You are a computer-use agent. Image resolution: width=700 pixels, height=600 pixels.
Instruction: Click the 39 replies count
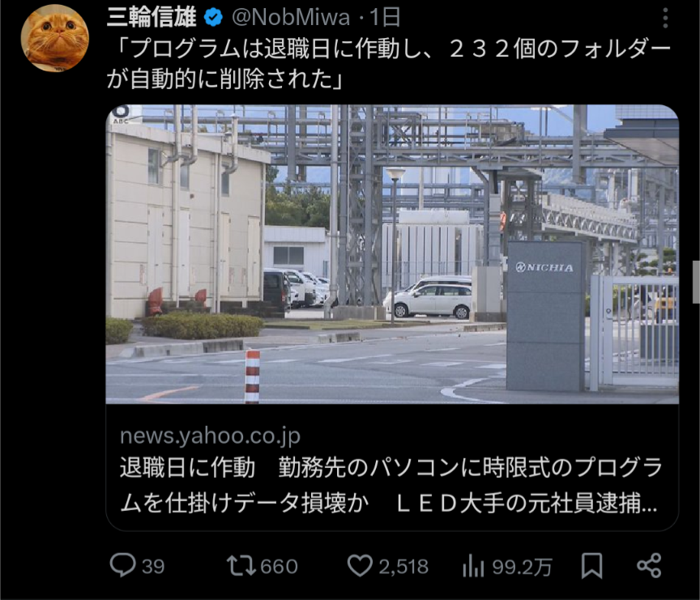point(153,567)
